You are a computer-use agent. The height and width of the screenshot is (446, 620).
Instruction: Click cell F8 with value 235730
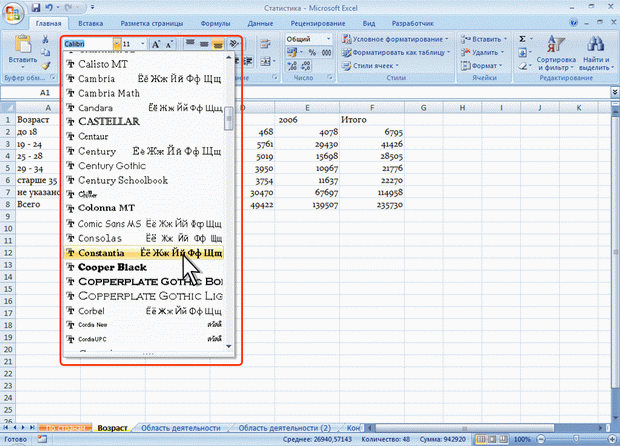click(372, 205)
